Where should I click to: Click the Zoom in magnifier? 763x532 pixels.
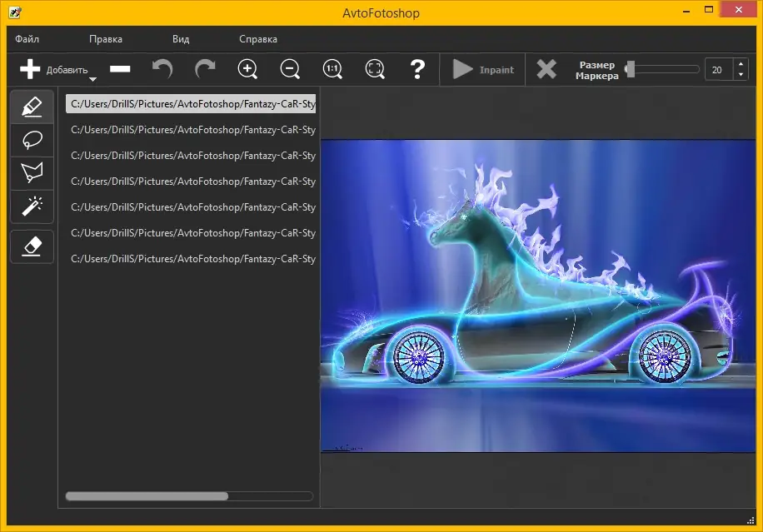click(247, 70)
